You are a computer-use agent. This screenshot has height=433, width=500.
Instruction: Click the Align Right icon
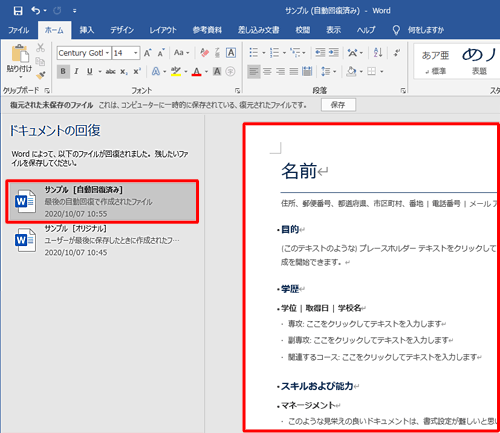coord(281,71)
